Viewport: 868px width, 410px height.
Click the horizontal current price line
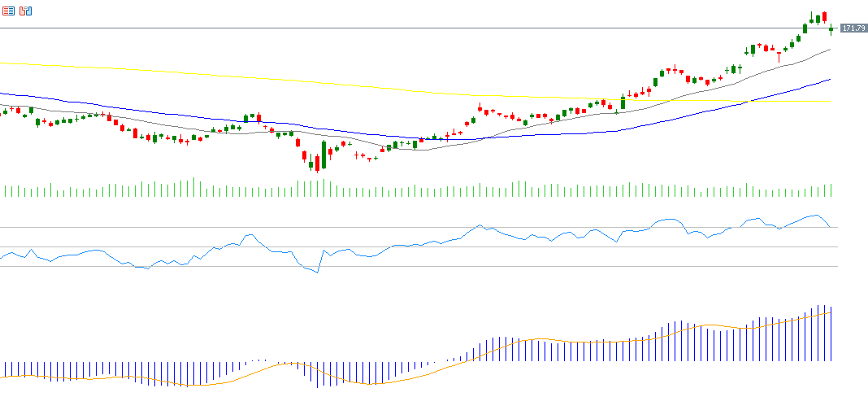tap(406, 28)
